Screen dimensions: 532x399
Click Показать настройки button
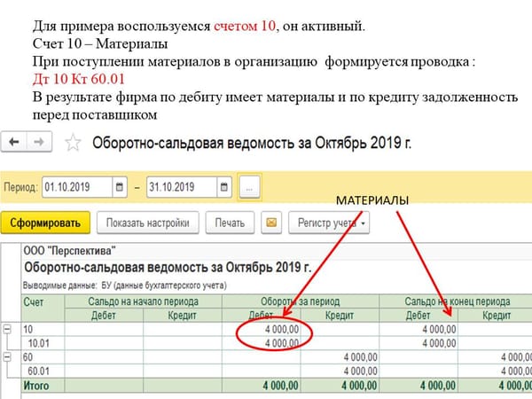point(146,223)
